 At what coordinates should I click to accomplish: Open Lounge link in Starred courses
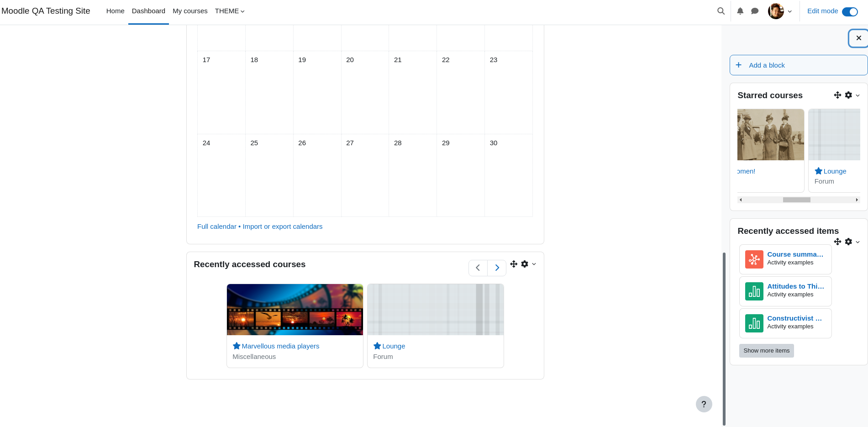[x=835, y=171]
